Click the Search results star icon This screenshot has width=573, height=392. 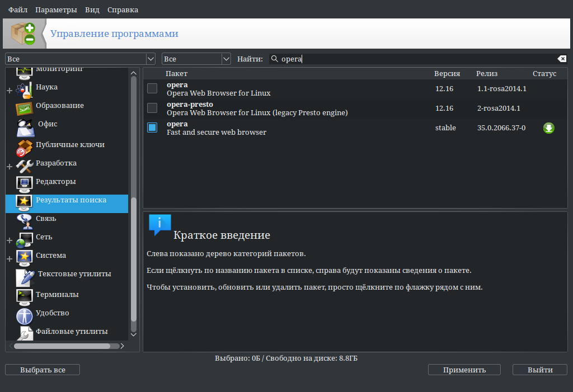pyautogui.click(x=24, y=202)
